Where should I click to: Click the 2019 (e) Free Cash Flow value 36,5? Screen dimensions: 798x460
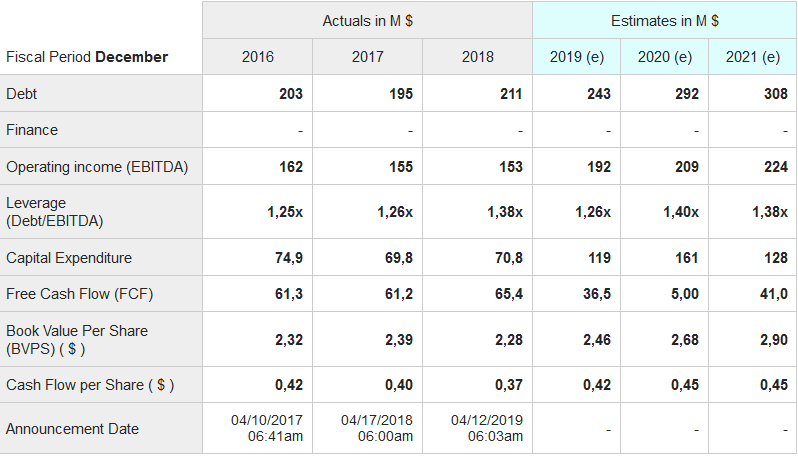pyautogui.click(x=596, y=294)
